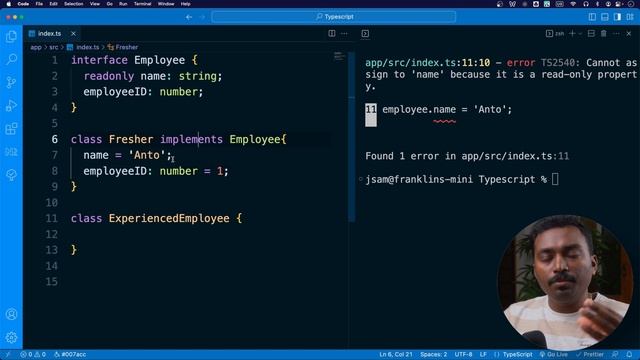The image size is (640, 360).
Task: Open new terminal launch profile dropdown arrow
Action: click(580, 33)
